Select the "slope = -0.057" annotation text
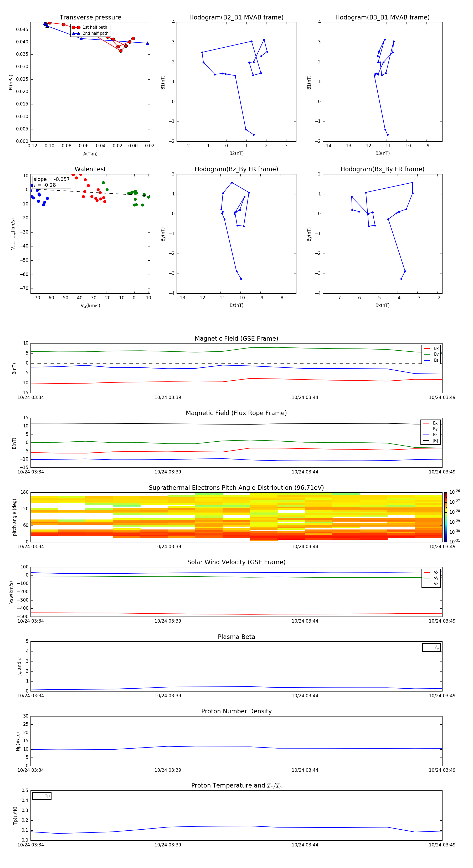Image resolution: width=473 pixels, height=868 pixels. tap(52, 179)
